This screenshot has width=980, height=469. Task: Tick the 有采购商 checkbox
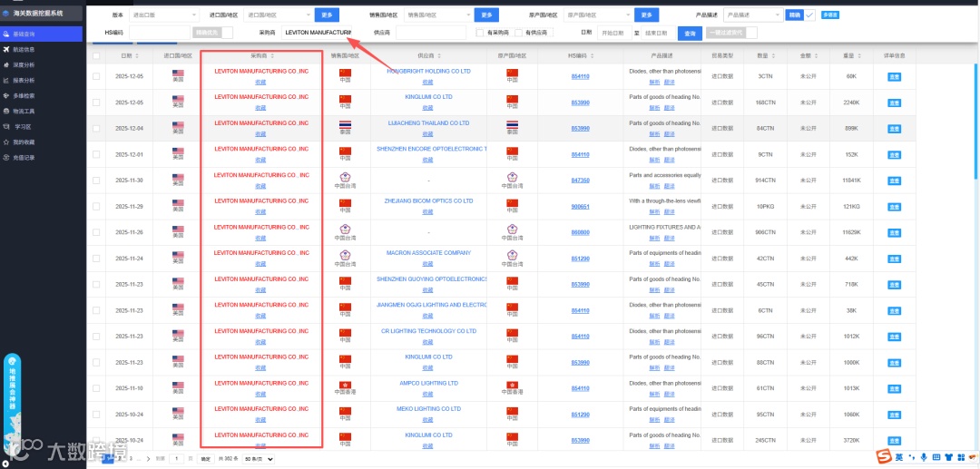click(x=479, y=33)
